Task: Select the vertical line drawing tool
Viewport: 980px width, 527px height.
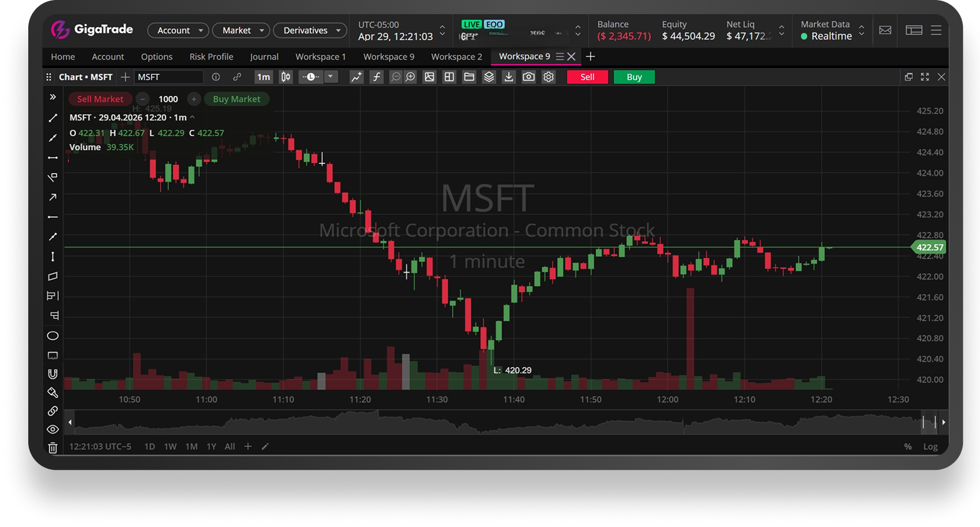Action: pyautogui.click(x=52, y=257)
